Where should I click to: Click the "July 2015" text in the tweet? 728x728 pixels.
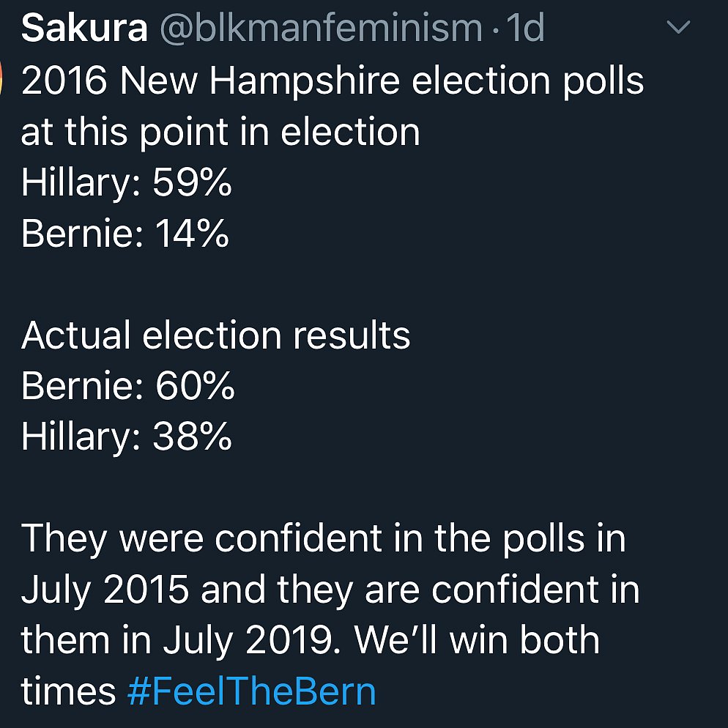click(x=105, y=590)
